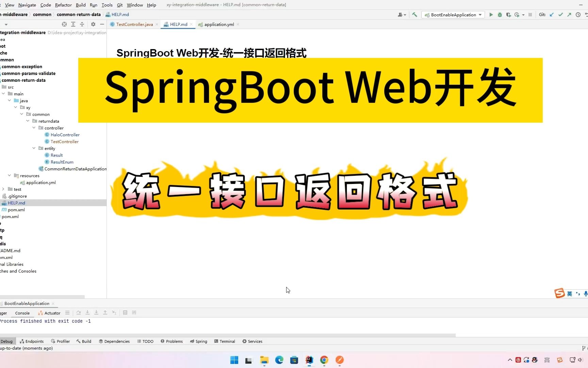
Task: Click Git Commit checkmark icon
Action: pos(560,15)
